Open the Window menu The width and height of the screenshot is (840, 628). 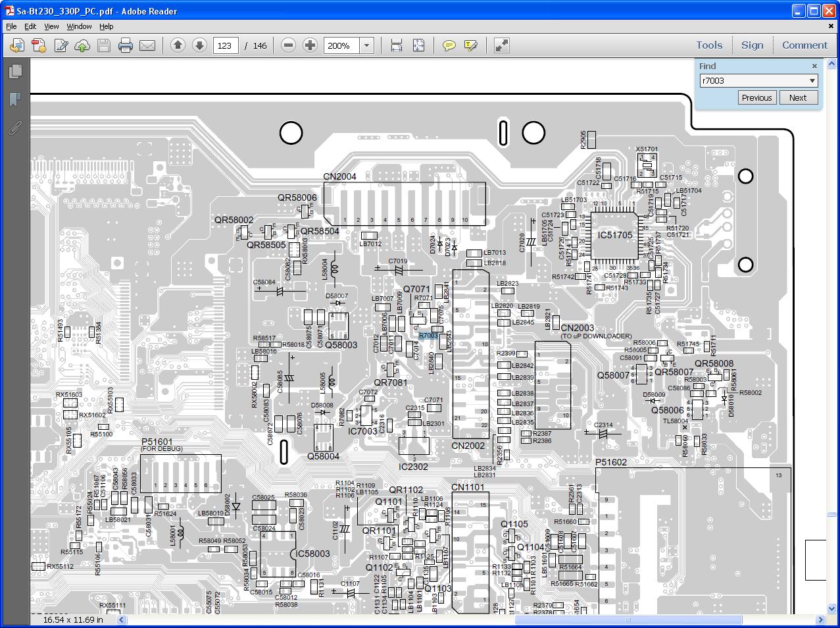tap(79, 26)
